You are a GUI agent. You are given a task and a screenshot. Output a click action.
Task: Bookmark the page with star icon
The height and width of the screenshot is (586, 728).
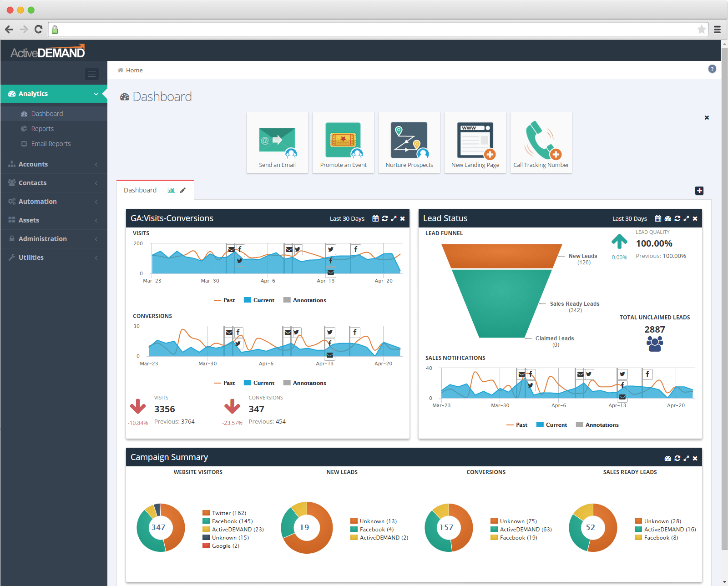[702, 30]
